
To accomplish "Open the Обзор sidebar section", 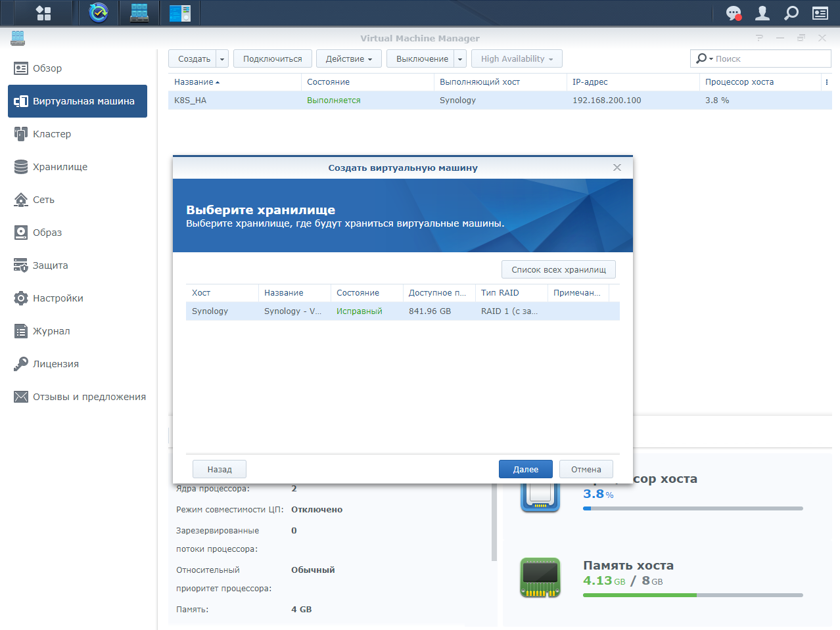I will [78, 68].
